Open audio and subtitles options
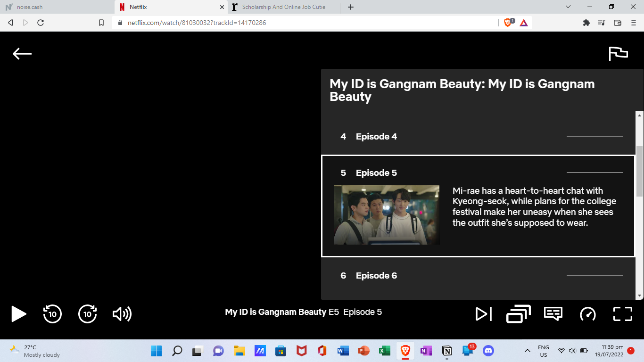 click(553, 313)
